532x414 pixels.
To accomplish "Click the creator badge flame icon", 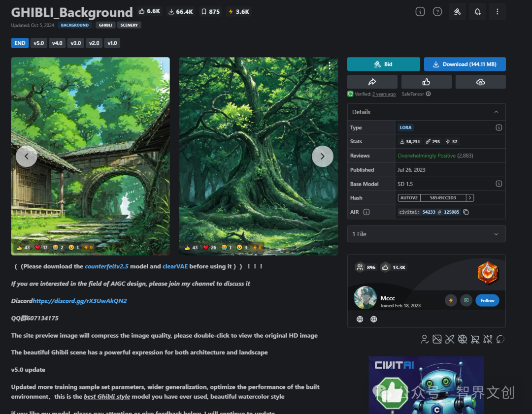I will click(488, 272).
